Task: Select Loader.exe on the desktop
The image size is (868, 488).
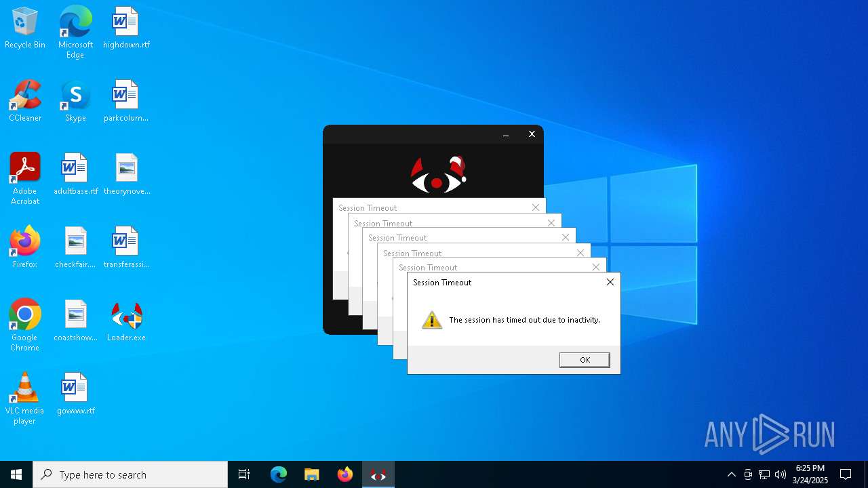Action: (126, 321)
